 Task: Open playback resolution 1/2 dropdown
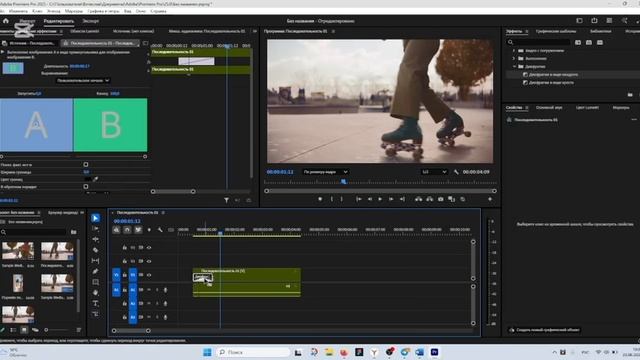(434, 172)
